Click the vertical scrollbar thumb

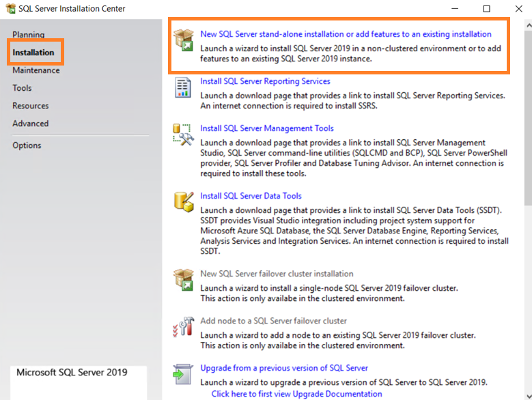pyautogui.click(x=529, y=117)
